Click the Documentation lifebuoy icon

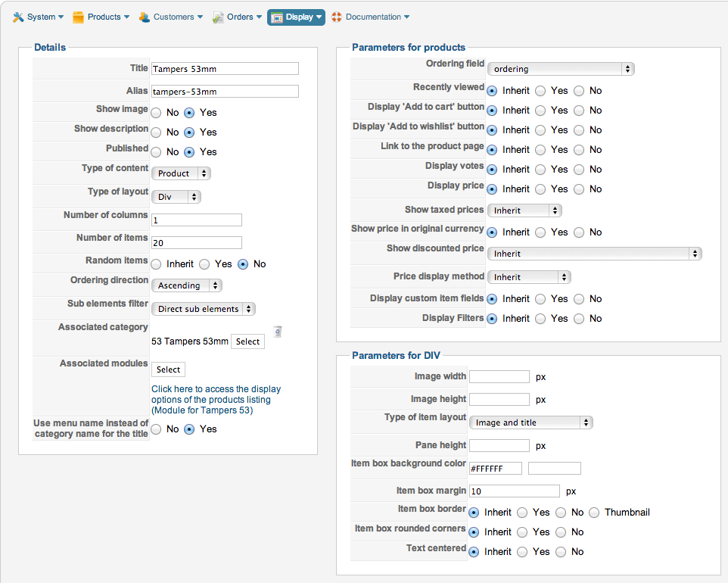click(337, 17)
